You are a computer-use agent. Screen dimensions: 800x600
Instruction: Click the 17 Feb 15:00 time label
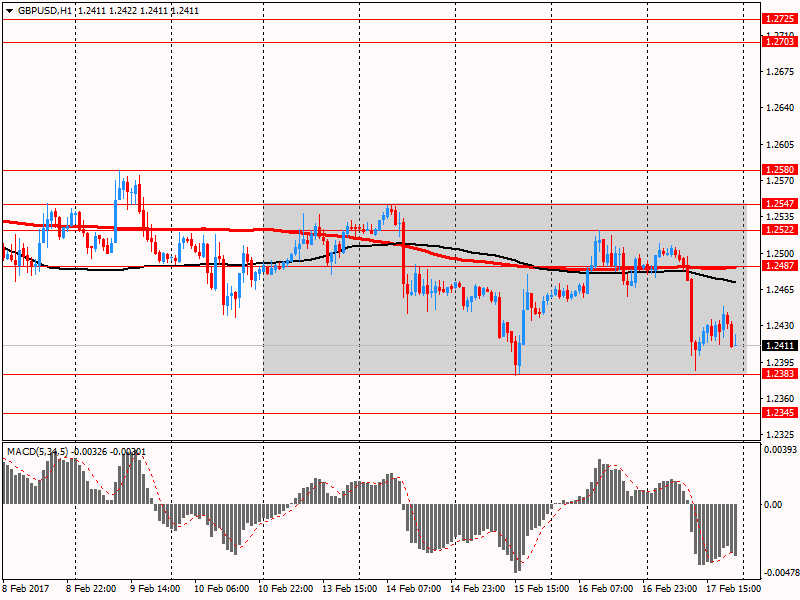pyautogui.click(x=732, y=590)
